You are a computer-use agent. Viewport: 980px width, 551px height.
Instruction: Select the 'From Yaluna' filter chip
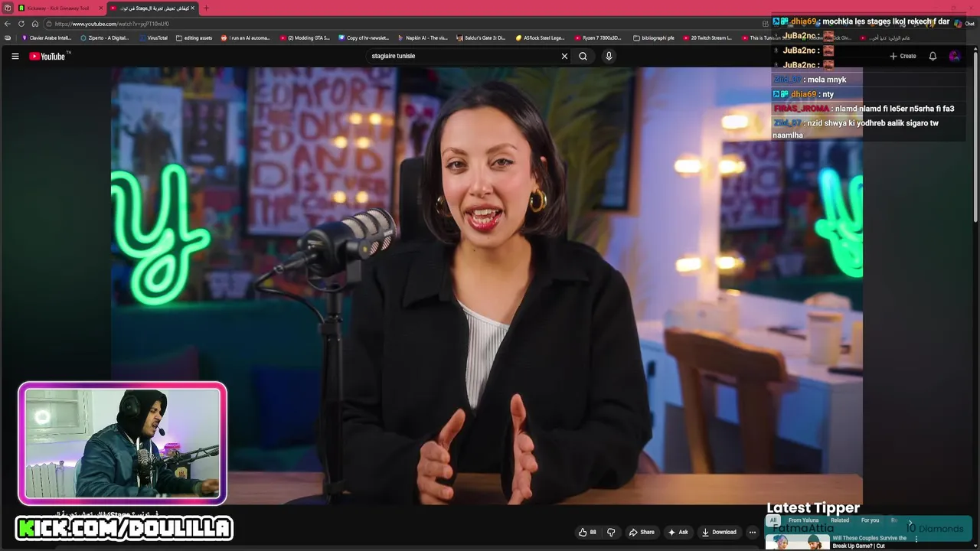click(x=804, y=520)
